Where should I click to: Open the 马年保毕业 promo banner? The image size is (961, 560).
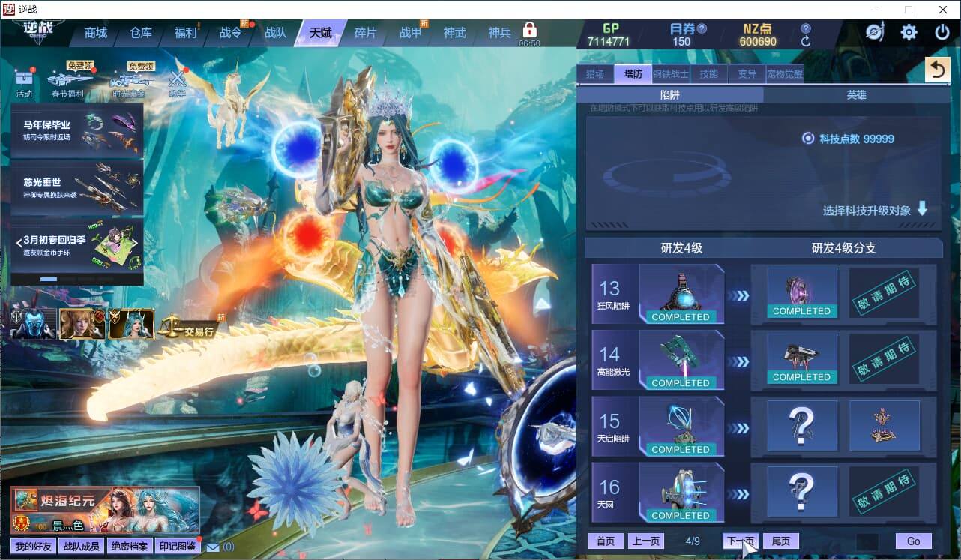point(77,130)
